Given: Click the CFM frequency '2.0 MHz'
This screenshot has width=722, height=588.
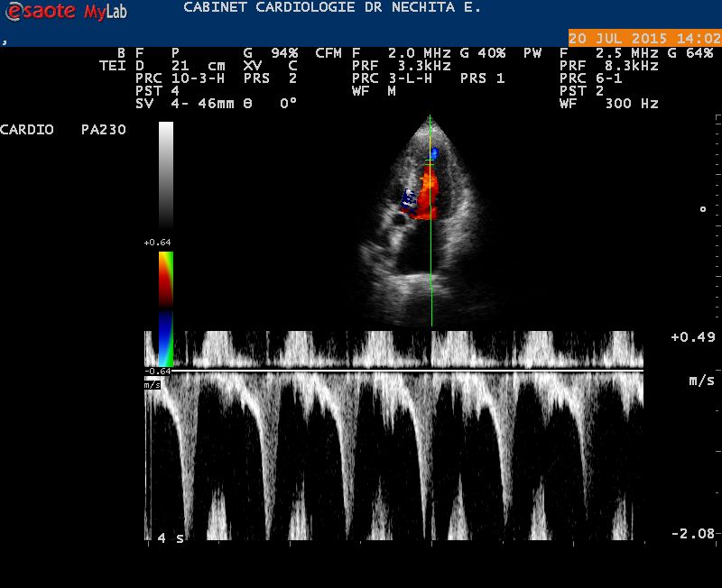Looking at the screenshot, I should tap(419, 53).
